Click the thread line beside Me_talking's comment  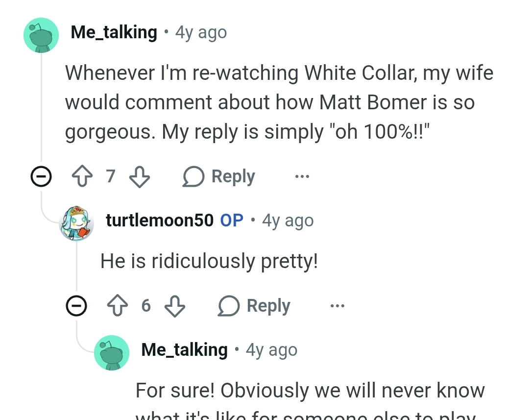point(41,107)
